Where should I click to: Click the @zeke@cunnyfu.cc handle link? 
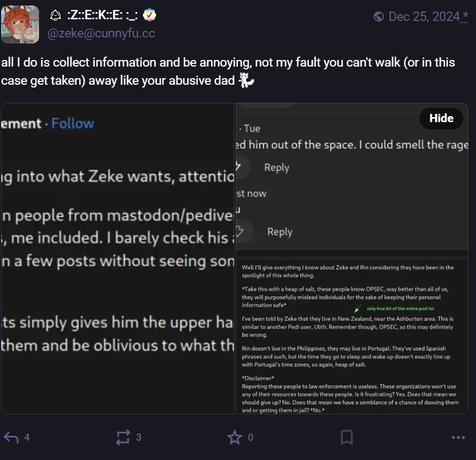tap(101, 33)
